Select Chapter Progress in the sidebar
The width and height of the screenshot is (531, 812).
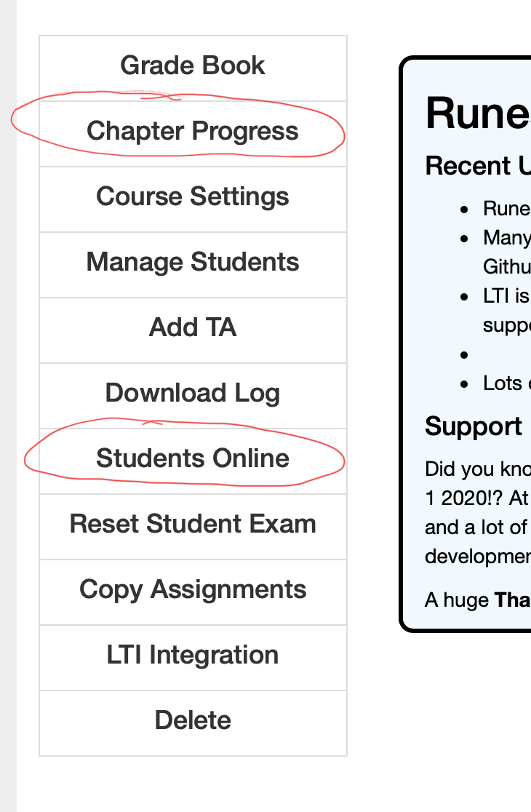[x=193, y=132]
